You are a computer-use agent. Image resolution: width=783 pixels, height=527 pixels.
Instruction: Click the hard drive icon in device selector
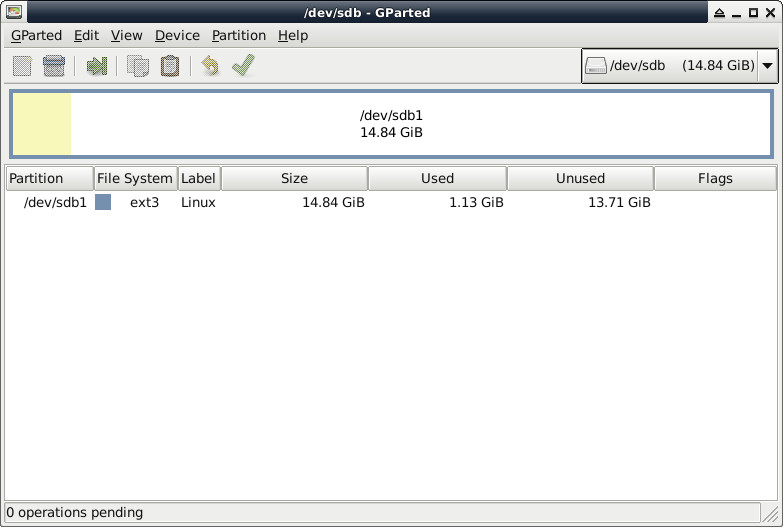coord(595,65)
